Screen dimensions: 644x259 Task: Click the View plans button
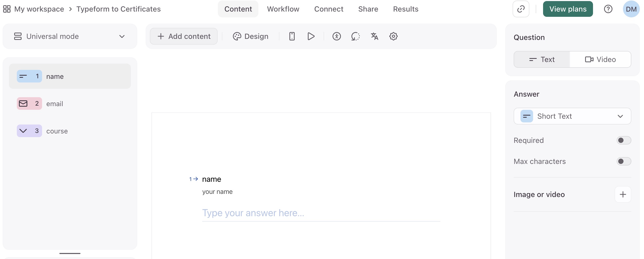[568, 9]
